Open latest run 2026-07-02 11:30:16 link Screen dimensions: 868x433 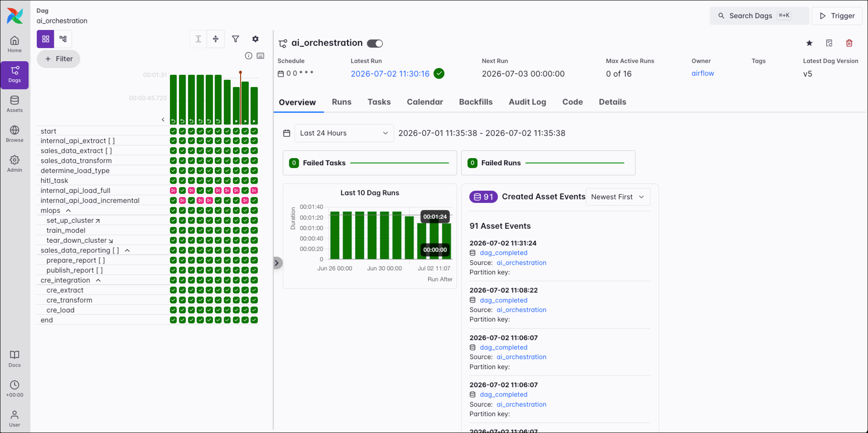click(x=390, y=74)
